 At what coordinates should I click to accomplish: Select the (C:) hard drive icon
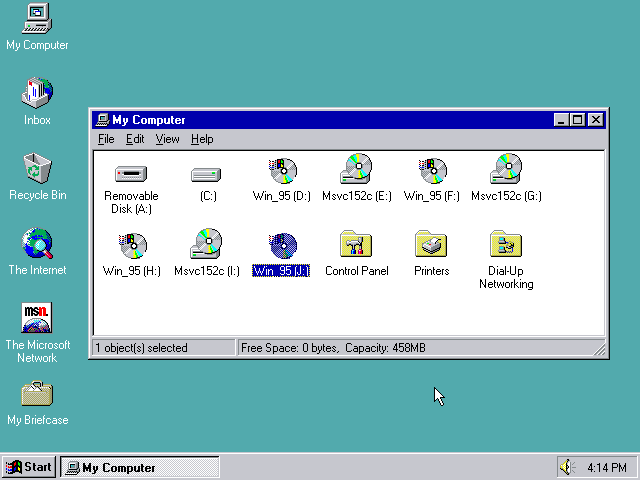pyautogui.click(x=206, y=175)
